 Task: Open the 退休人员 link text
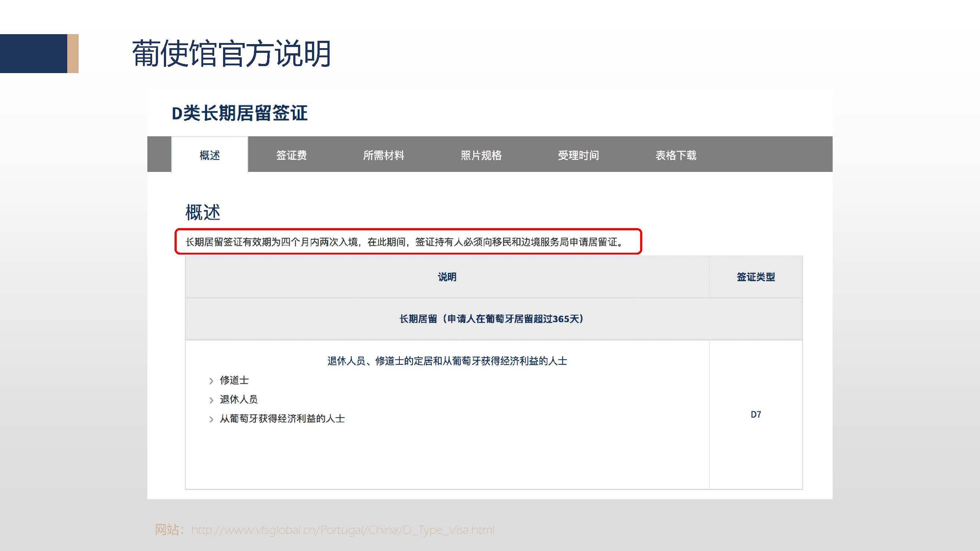[239, 399]
